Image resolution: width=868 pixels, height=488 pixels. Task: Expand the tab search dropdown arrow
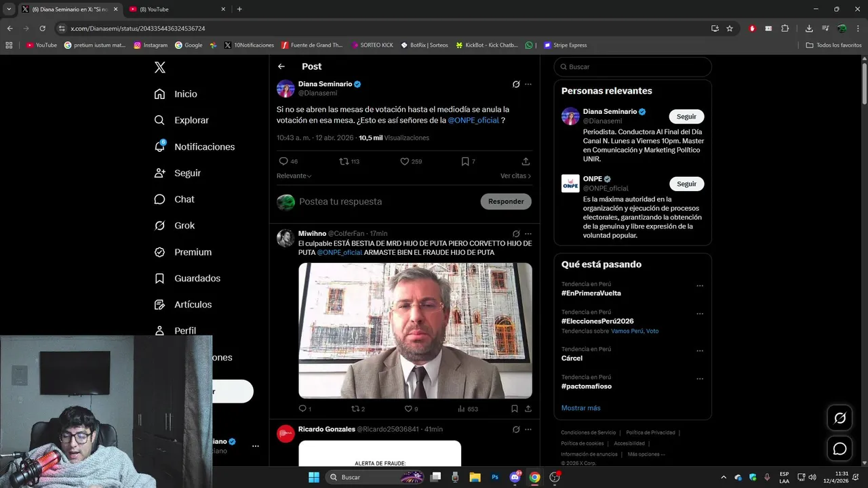[x=9, y=9]
